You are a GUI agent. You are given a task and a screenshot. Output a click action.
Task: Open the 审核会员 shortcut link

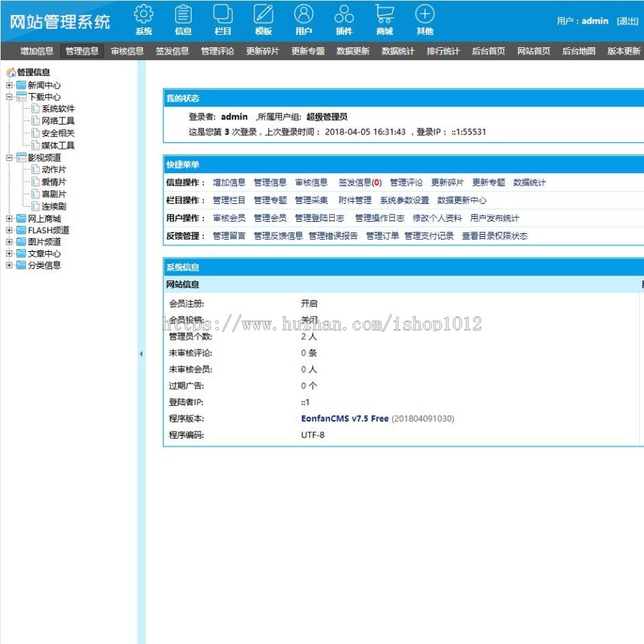point(229,218)
